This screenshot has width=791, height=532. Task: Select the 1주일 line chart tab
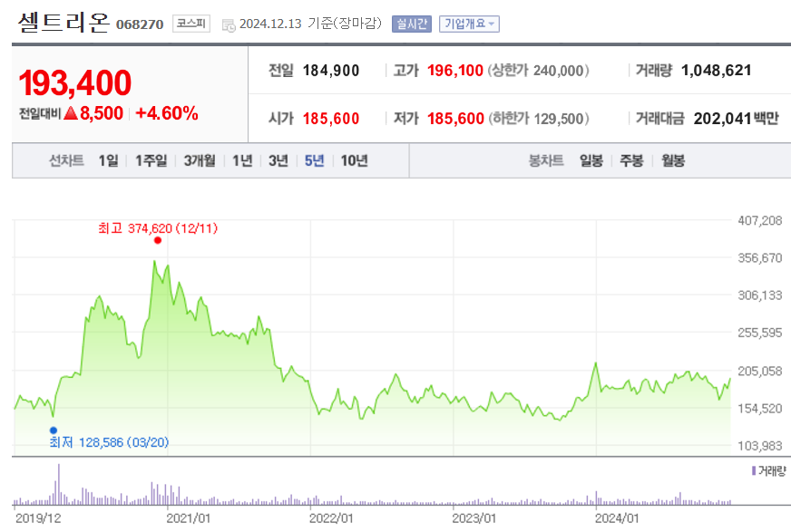click(x=151, y=160)
